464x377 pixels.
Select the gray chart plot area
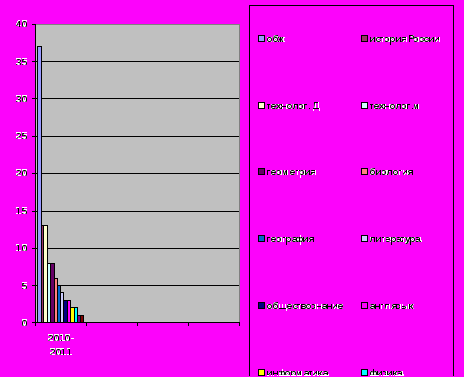point(138,173)
